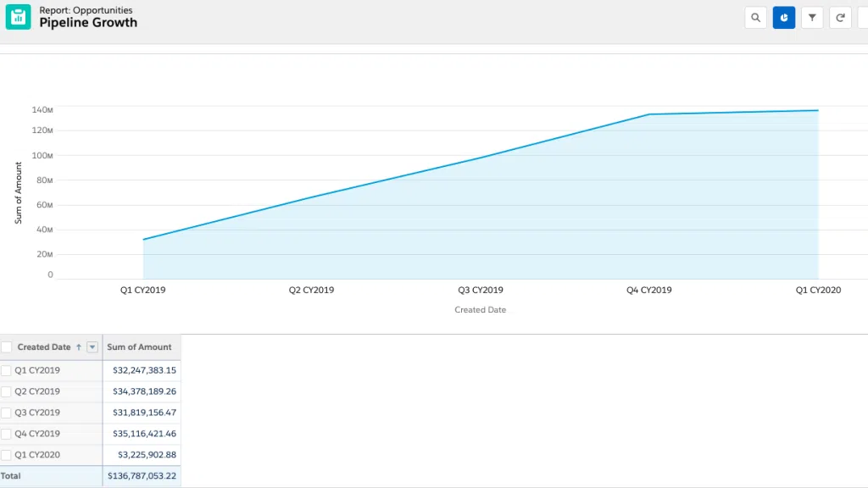This screenshot has width=868, height=488.
Task: Click Q2 CY2019 in the table
Action: pos(37,391)
